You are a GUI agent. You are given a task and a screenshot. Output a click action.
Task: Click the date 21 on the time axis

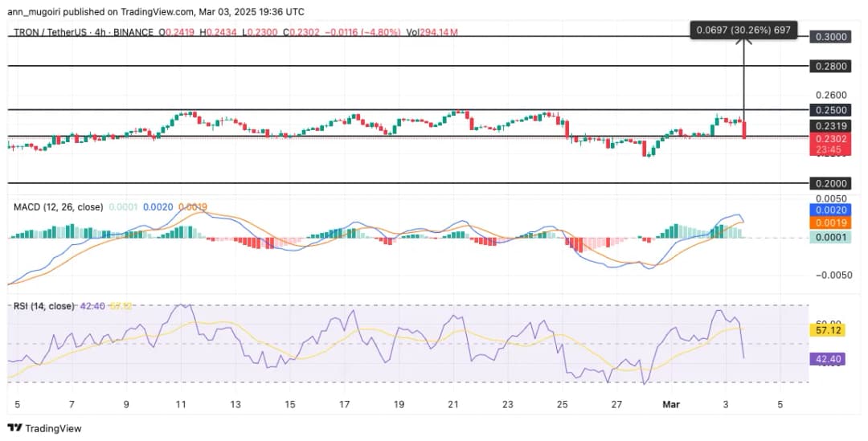coord(454,405)
